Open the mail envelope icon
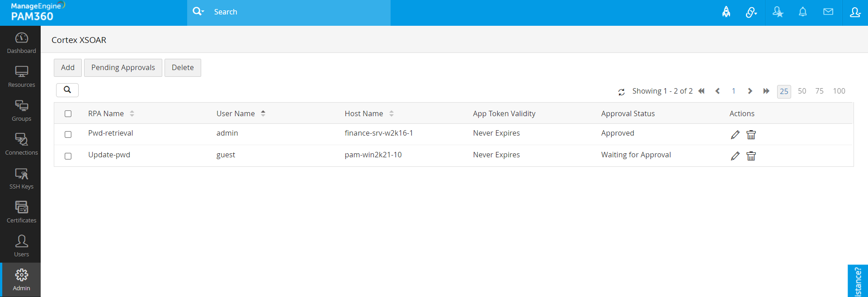The width and height of the screenshot is (868, 297). (828, 12)
